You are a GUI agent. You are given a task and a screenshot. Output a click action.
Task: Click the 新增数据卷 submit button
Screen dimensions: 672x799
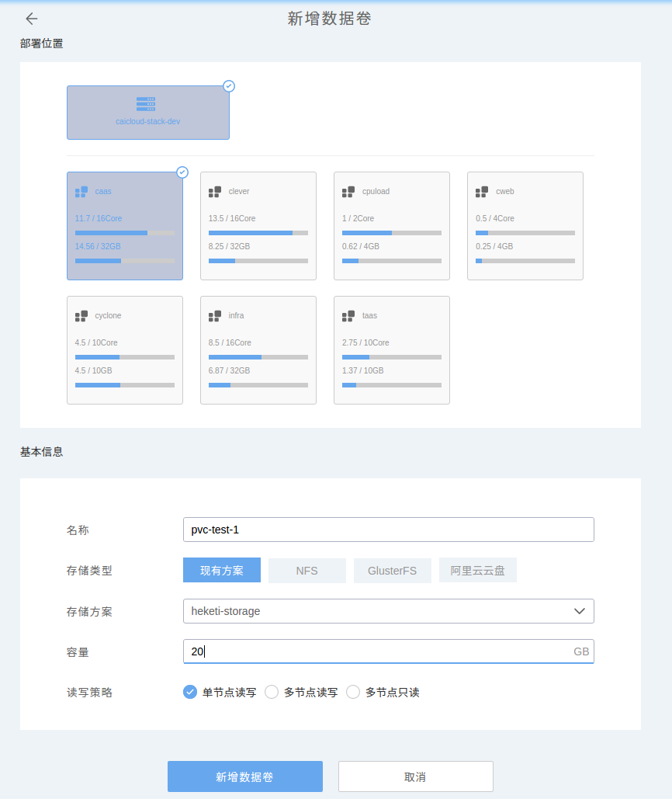click(244, 776)
